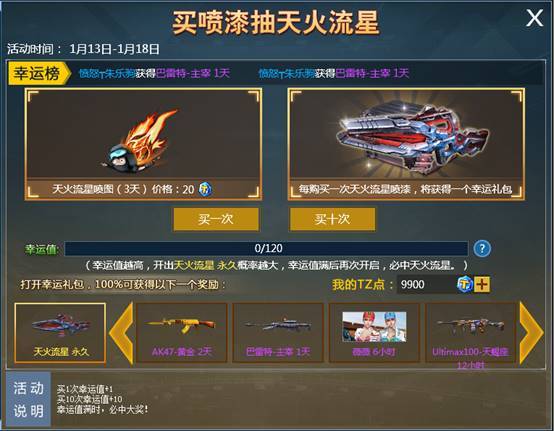
Task: Select the AK47-黄金 2天 reward
Action: (x=182, y=333)
